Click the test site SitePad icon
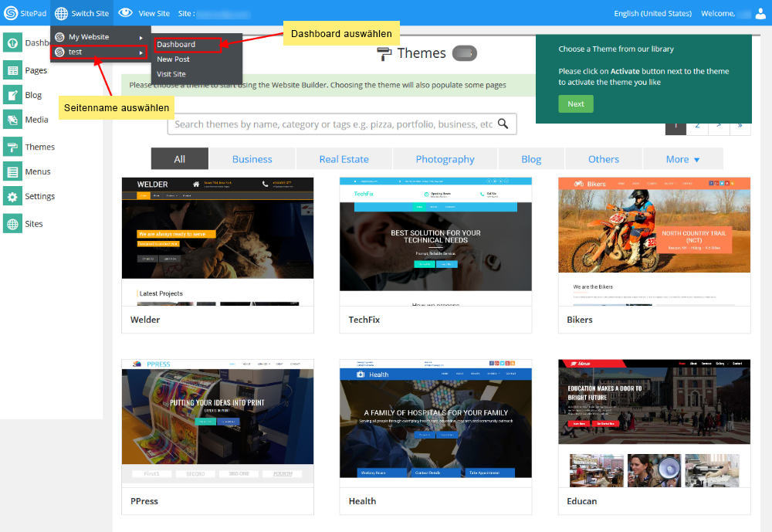This screenshot has height=532, width=772. tap(60, 52)
